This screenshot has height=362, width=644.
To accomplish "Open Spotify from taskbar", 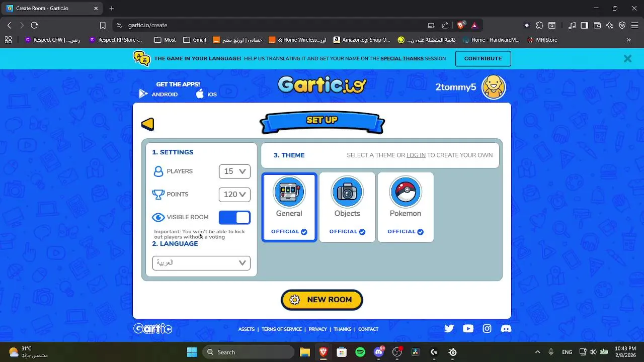I will (x=360, y=352).
